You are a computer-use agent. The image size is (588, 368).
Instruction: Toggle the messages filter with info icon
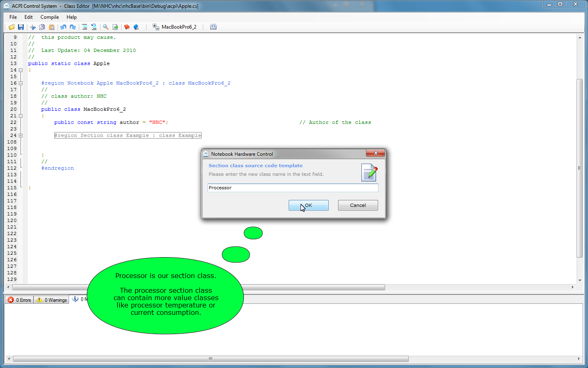pos(78,299)
